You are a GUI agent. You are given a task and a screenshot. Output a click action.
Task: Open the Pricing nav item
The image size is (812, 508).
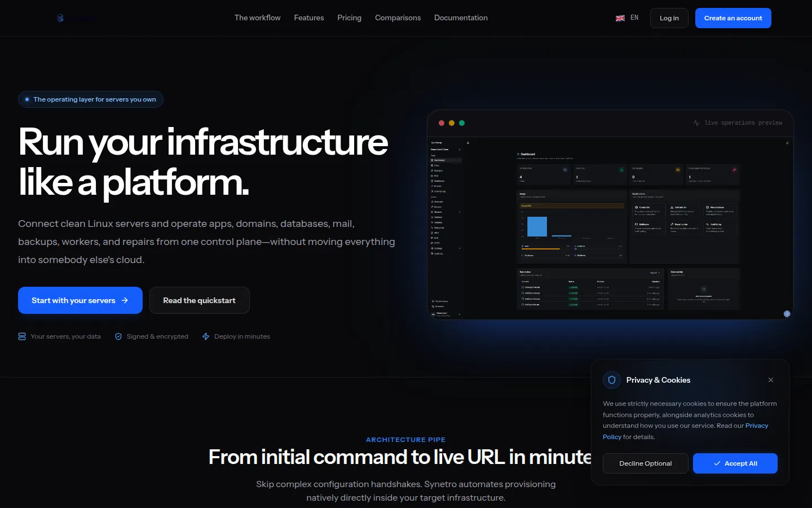click(350, 18)
